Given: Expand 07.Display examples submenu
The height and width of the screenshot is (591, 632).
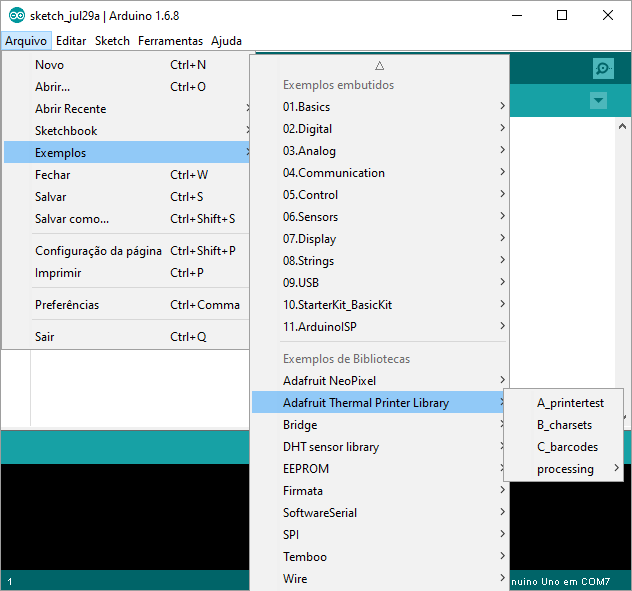Looking at the screenshot, I should click(380, 239).
